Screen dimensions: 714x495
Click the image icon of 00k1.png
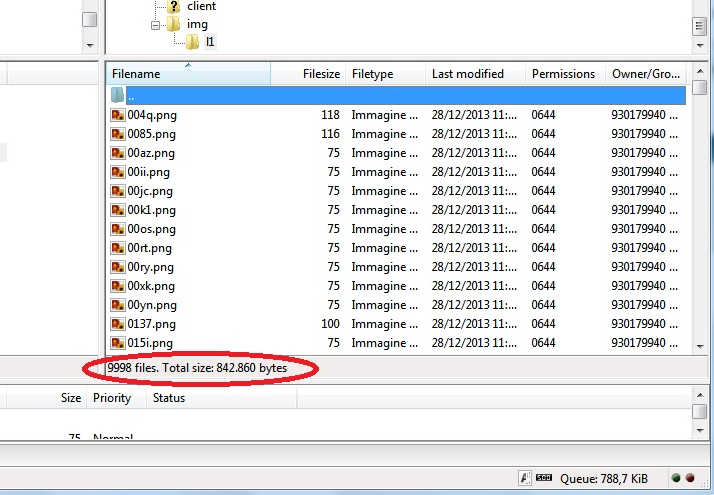coord(118,210)
